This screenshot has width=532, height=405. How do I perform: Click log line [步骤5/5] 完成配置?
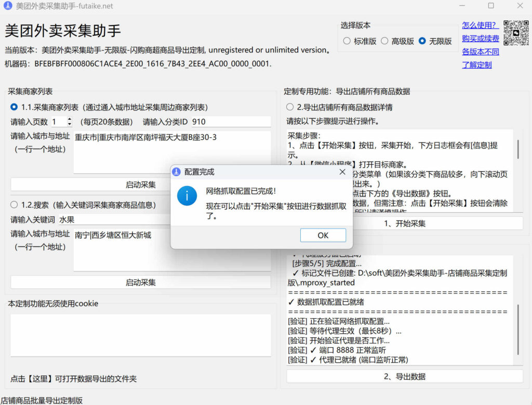tap(327, 263)
